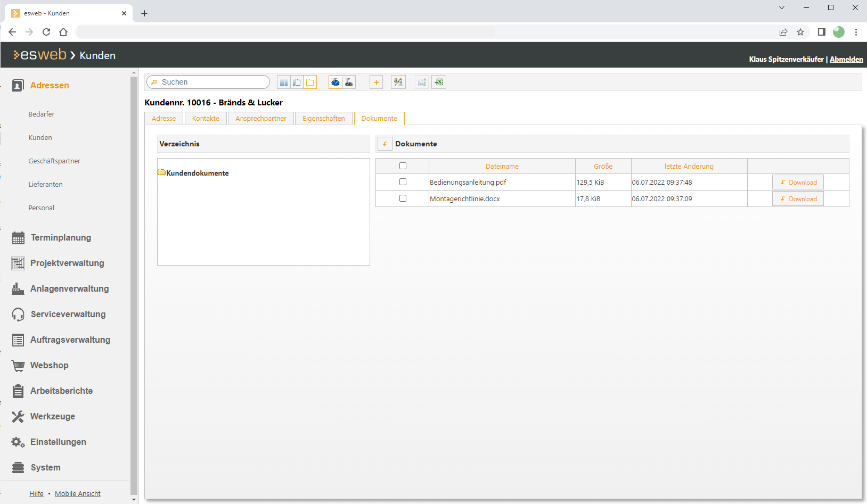
Task: Check the box for Bedienungsanleitung.pdf
Action: click(403, 182)
